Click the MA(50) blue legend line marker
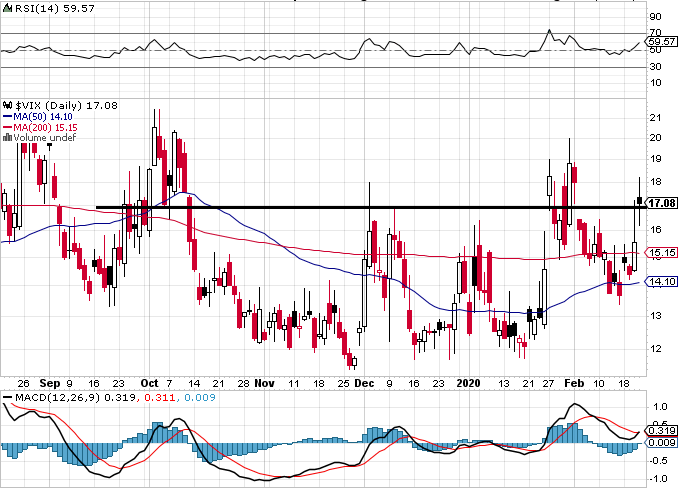The height and width of the screenshot is (488, 685). 7,116
